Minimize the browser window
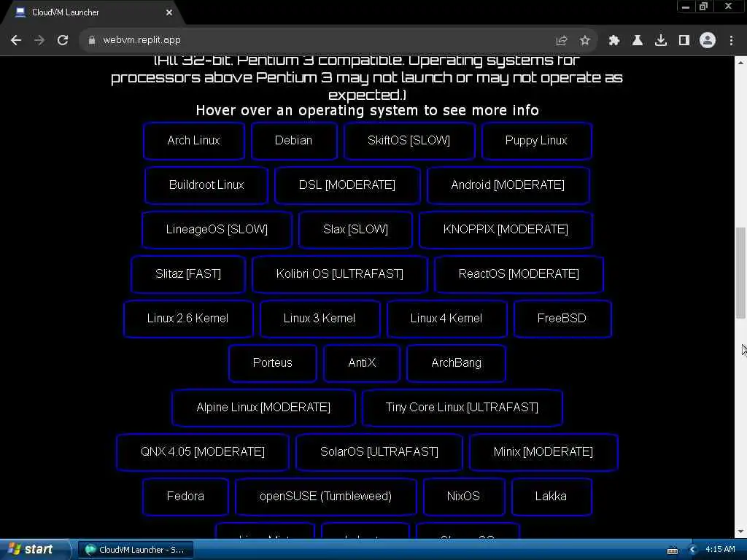 point(686,6)
